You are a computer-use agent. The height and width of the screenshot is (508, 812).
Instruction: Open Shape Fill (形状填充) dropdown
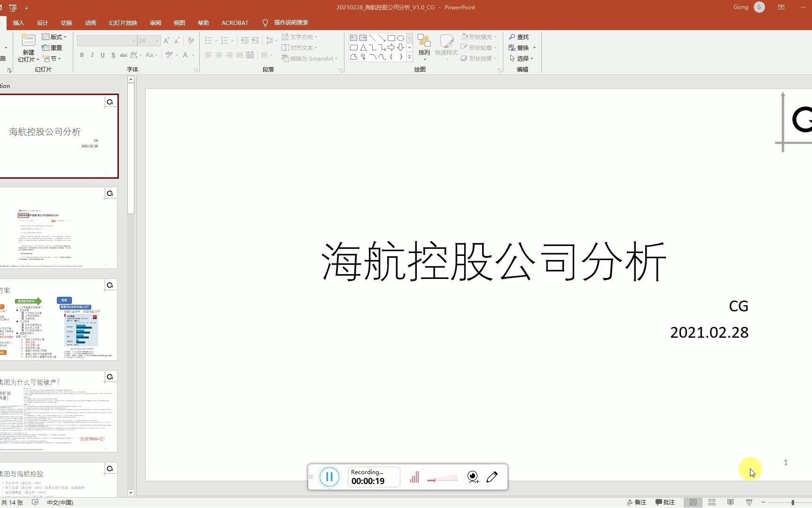478,37
